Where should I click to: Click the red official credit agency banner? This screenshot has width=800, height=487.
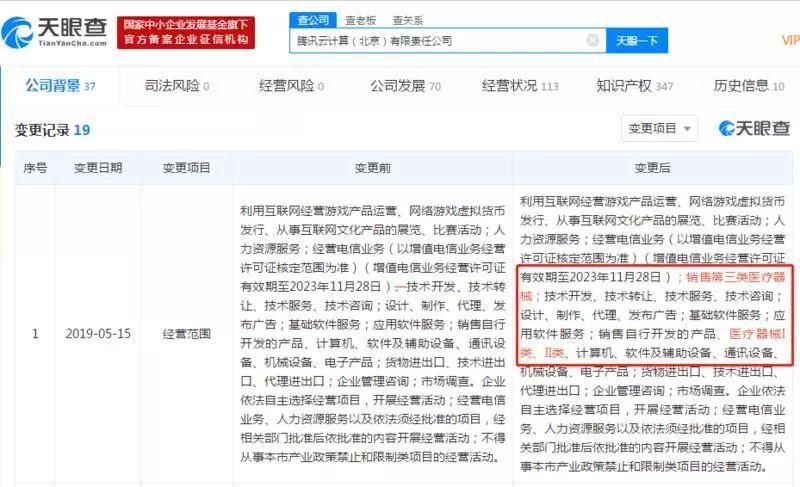click(186, 32)
